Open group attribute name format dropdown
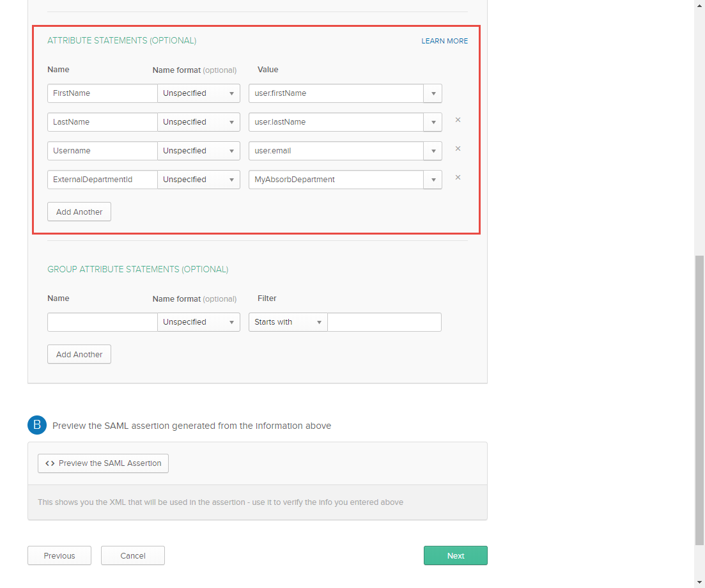 (x=199, y=322)
